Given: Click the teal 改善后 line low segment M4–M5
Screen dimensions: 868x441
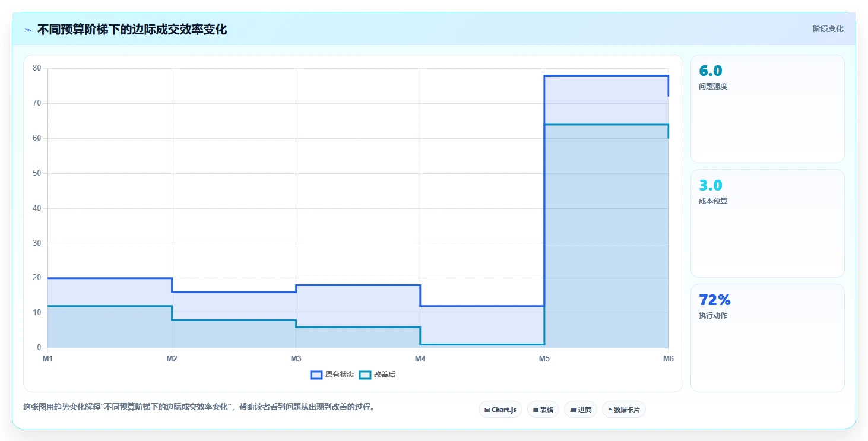Looking at the screenshot, I should (x=482, y=344).
